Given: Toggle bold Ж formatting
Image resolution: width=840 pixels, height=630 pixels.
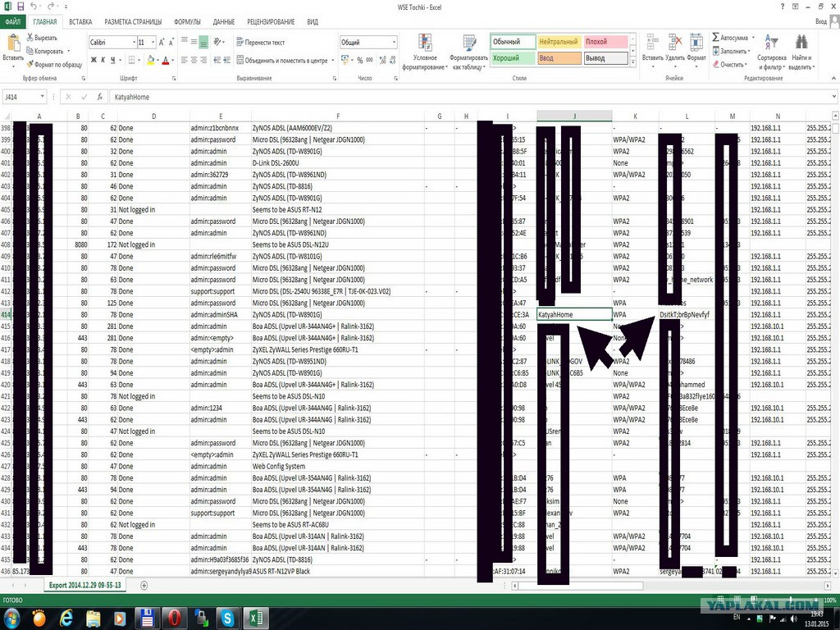Looking at the screenshot, I should point(94,60).
